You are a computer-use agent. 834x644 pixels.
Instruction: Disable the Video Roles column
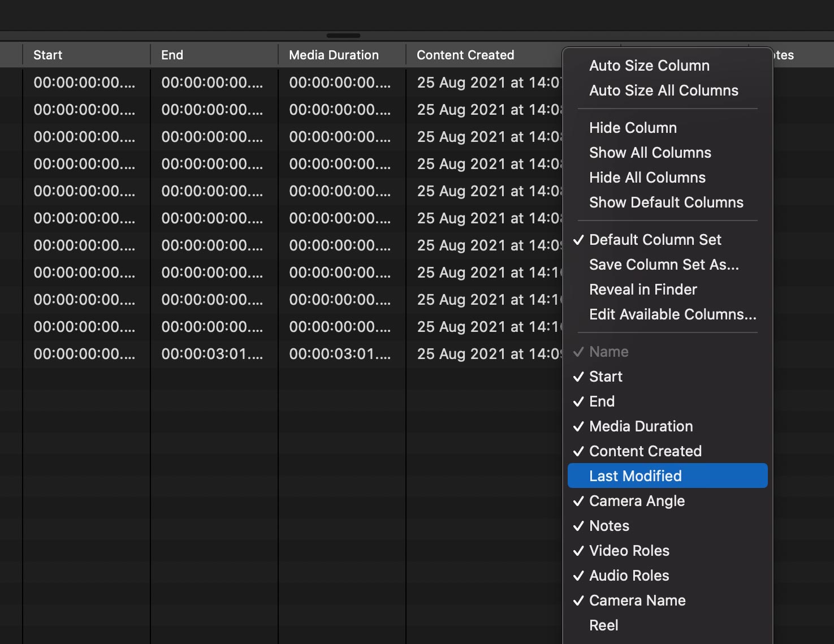click(x=667, y=551)
